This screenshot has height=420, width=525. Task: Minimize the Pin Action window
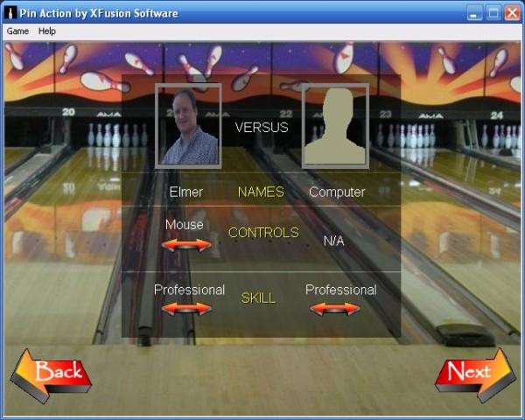click(473, 13)
